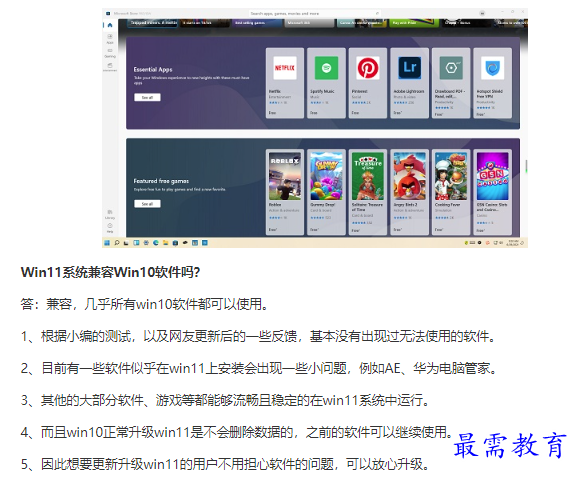Click the Windows Start button on taskbar
This screenshot has height=477, width=575.
(x=107, y=243)
